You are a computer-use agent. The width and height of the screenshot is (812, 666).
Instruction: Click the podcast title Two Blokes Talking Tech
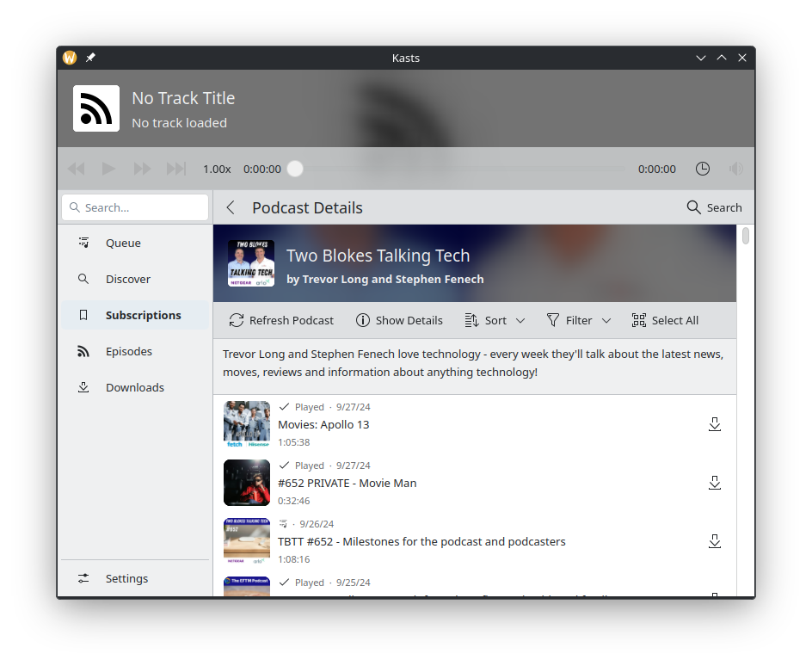click(x=378, y=256)
